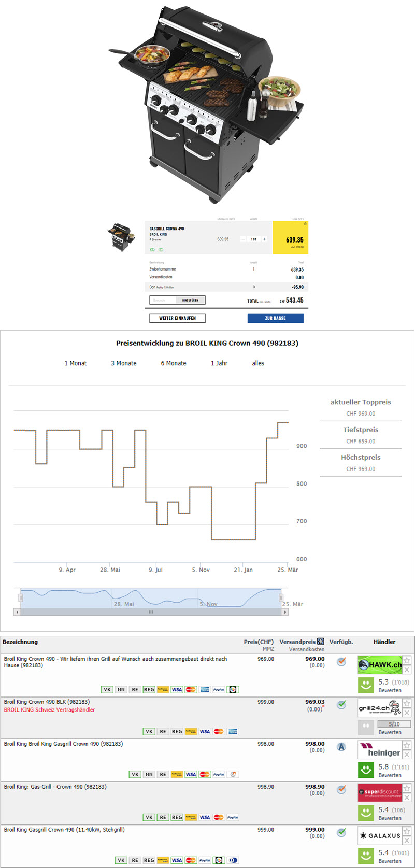Click availability checkmark icon in HAWK.ch row
Viewport: 415px width, 868px height.
pos(341,661)
